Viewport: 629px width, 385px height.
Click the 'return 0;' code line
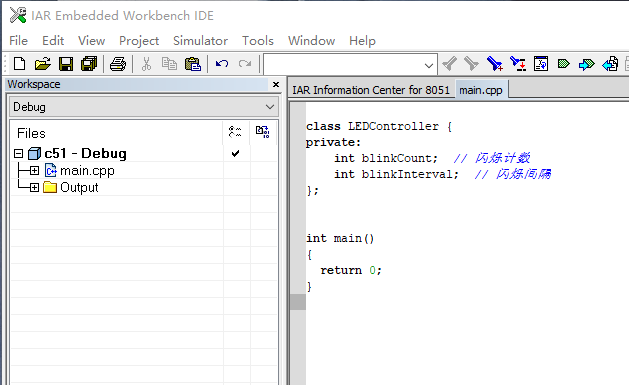(x=351, y=270)
